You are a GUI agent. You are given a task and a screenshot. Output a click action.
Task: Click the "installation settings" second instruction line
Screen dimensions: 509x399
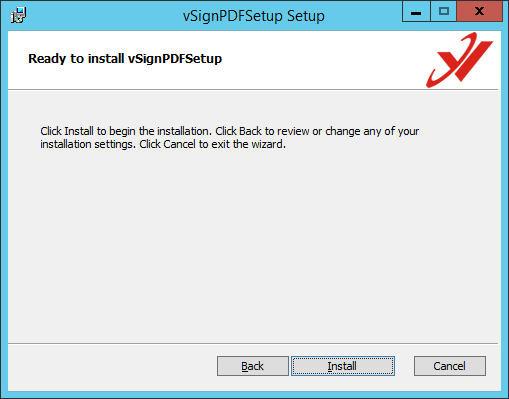pyautogui.click(x=163, y=144)
